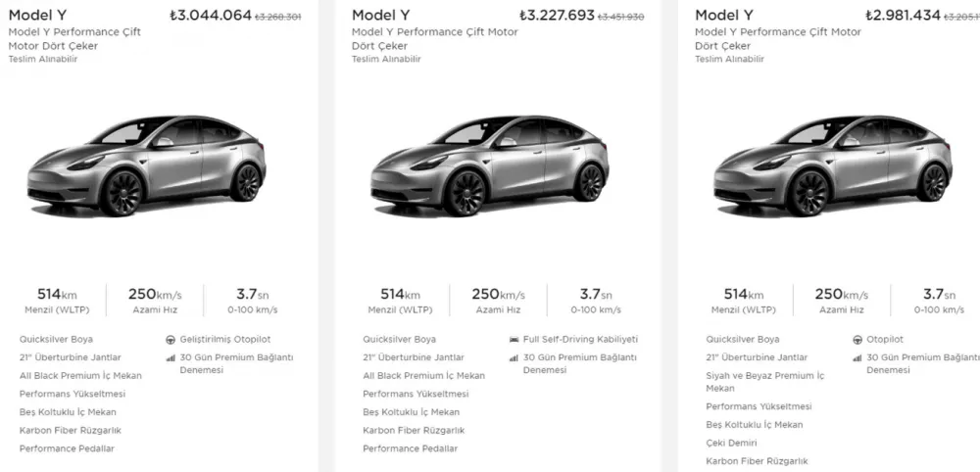The width and height of the screenshot is (980, 472).
Task: Click the ₺2.981.434 price
Action: 903,15
